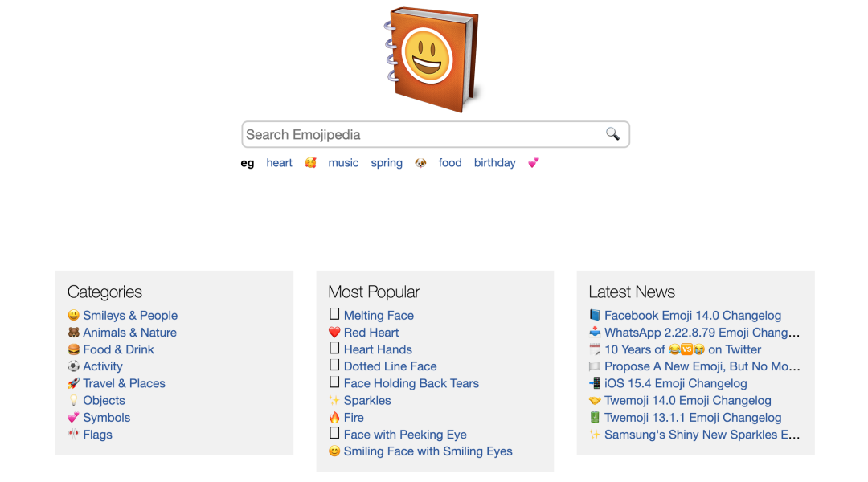This screenshot has height=482, width=868.
Task: Open the Smileys & People category
Action: 130,316
